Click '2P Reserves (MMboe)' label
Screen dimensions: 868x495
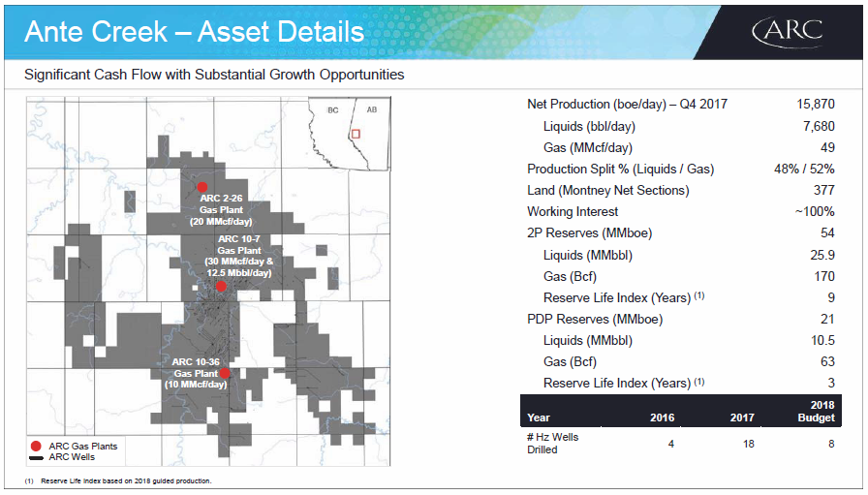(x=590, y=233)
